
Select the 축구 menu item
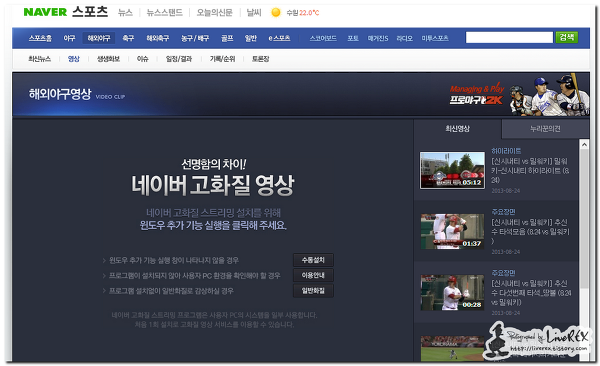tap(128, 38)
